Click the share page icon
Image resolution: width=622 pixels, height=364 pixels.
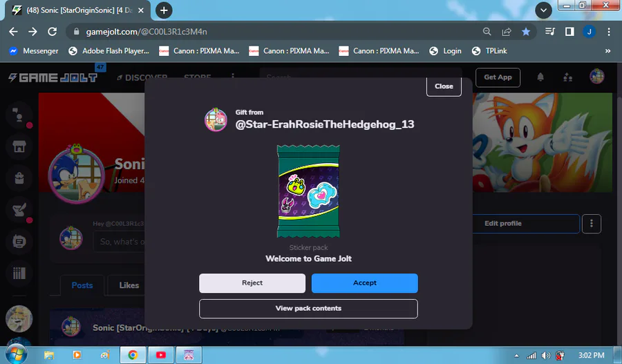507,32
